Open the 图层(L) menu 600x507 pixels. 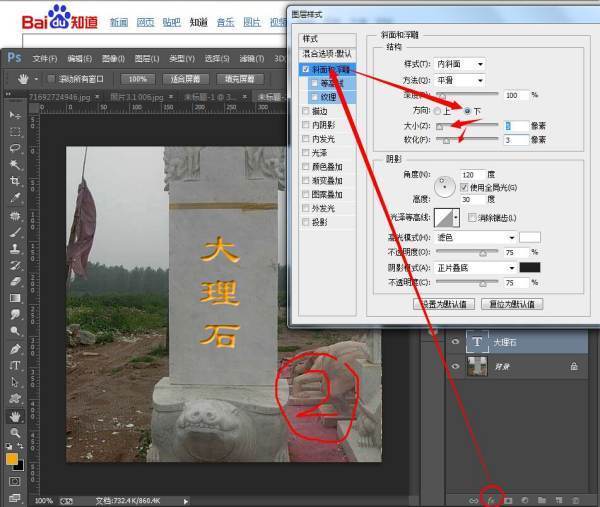[147, 59]
